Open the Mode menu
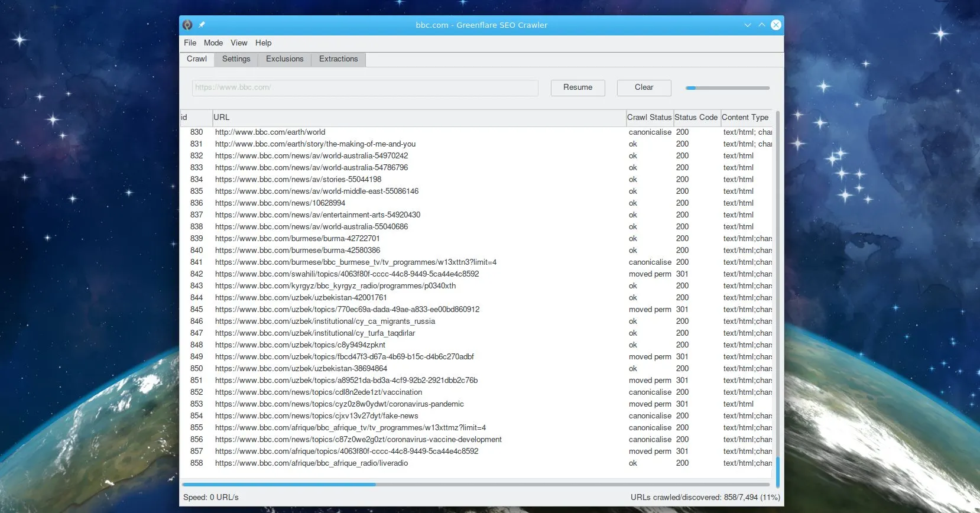Image resolution: width=980 pixels, height=513 pixels. [213, 43]
